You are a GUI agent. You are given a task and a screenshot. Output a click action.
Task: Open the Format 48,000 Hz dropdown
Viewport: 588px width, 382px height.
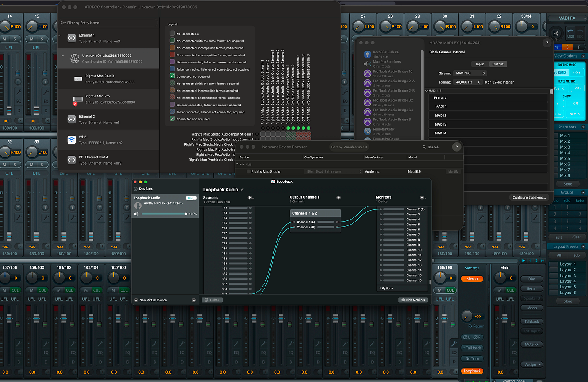pyautogui.click(x=468, y=82)
